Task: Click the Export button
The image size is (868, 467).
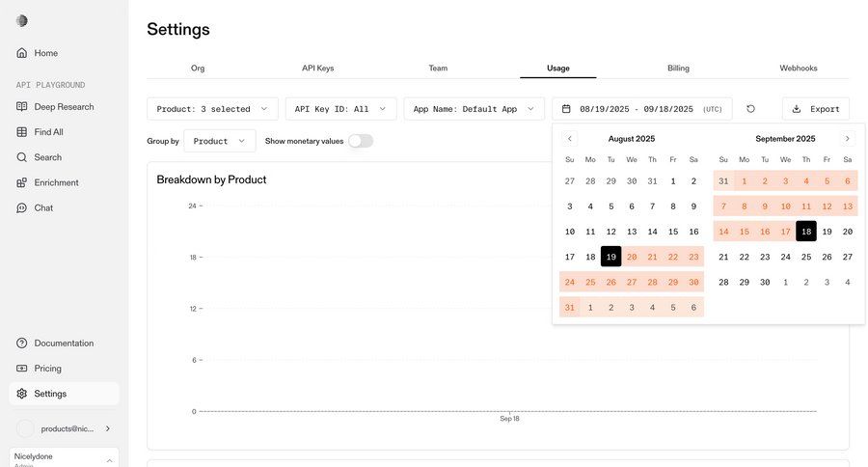Action: click(x=815, y=109)
